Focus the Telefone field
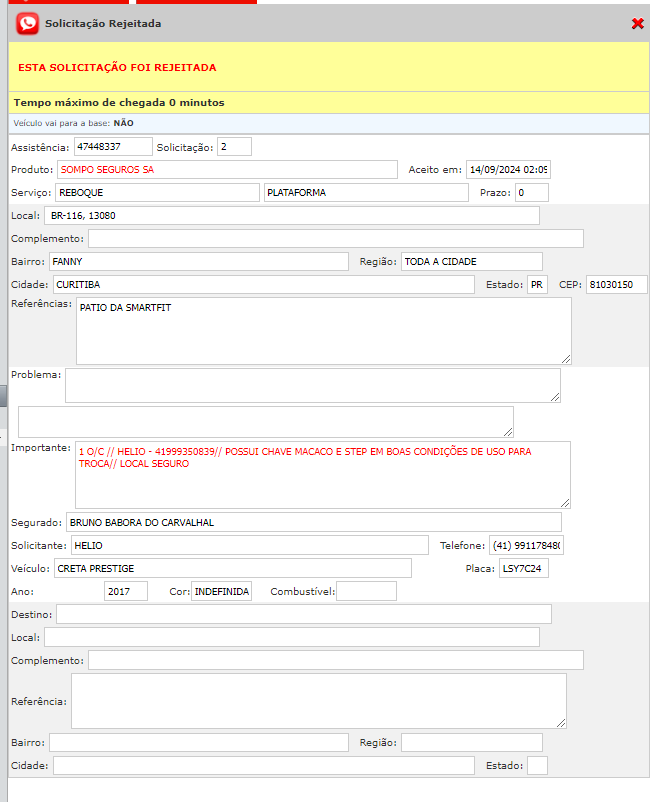Screen dimensions: 652x802 (526, 545)
